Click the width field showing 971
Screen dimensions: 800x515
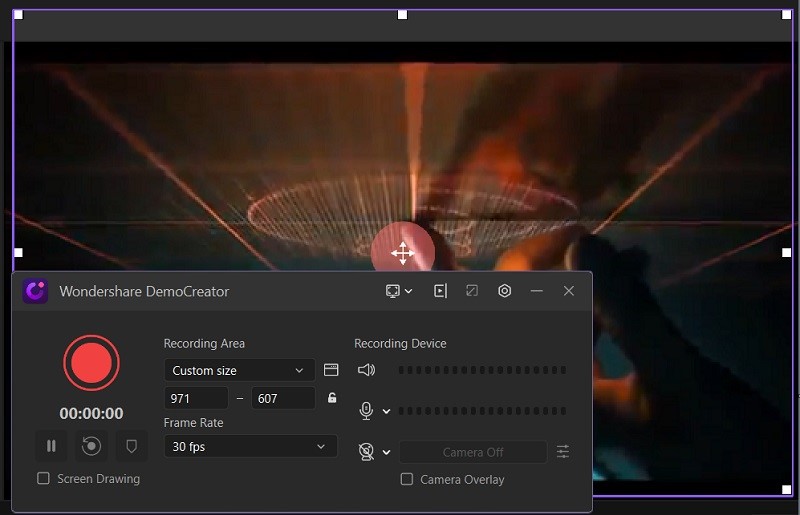196,398
